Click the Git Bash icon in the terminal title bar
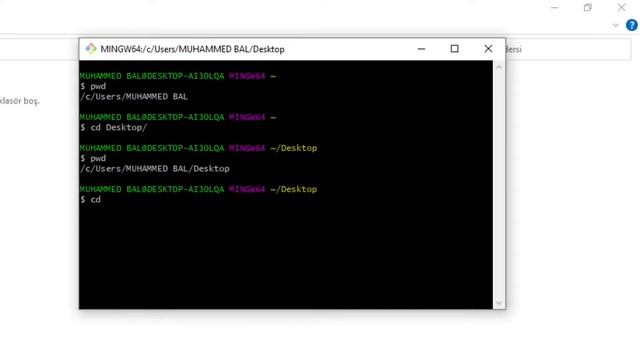This screenshot has width=640, height=360. tap(91, 49)
